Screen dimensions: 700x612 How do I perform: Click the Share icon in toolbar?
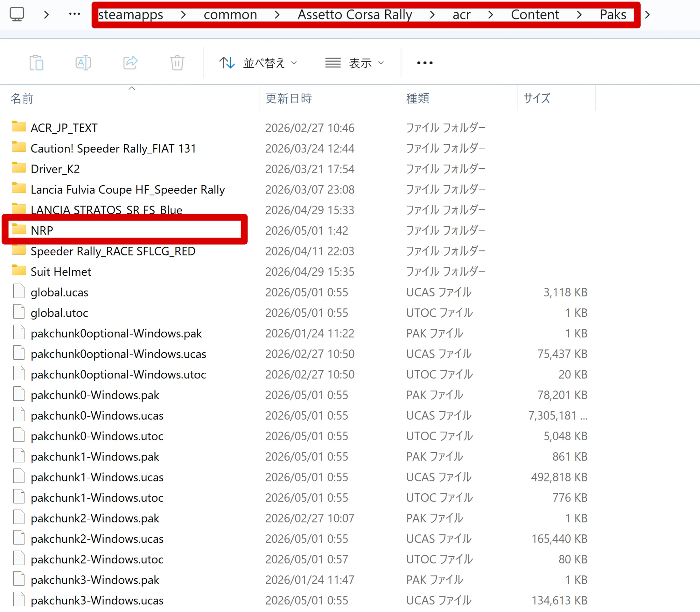[130, 63]
